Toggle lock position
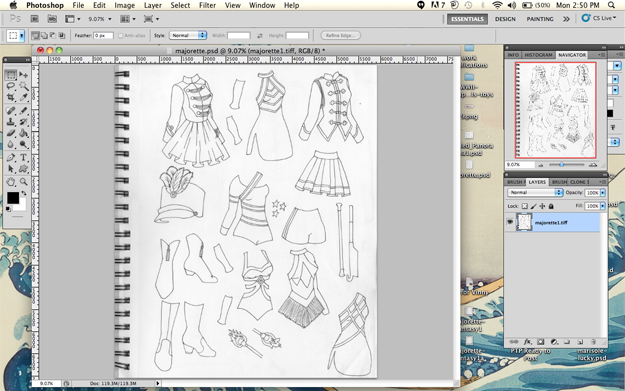This screenshot has height=391, width=625. 542,206
